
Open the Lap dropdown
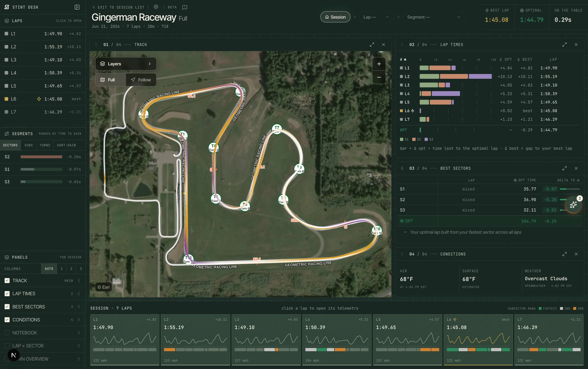376,17
